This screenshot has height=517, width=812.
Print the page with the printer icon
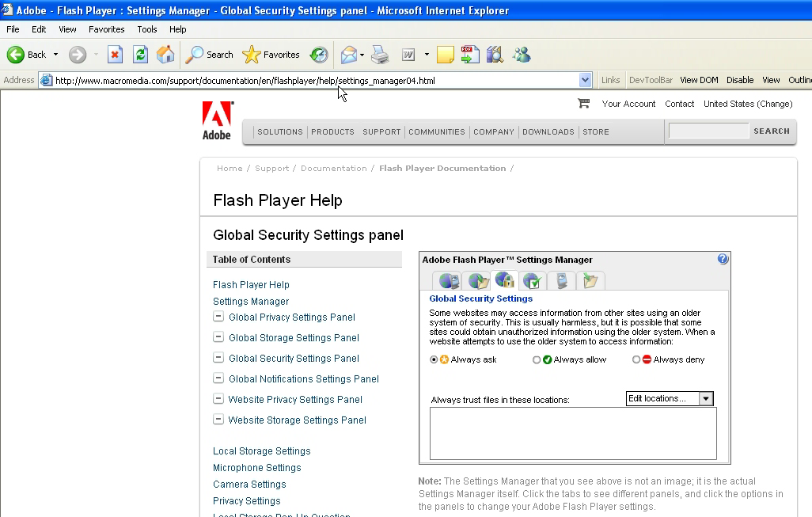(x=380, y=55)
